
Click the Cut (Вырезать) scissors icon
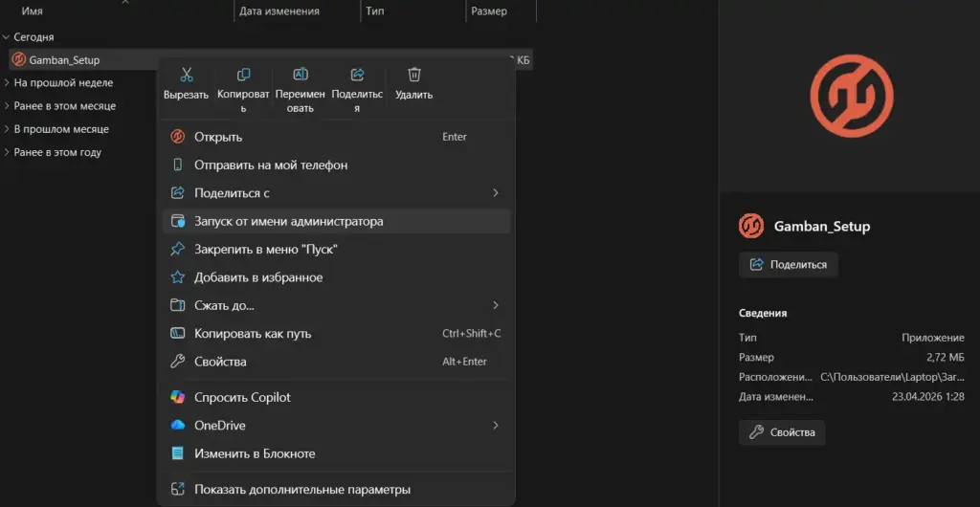click(x=187, y=75)
